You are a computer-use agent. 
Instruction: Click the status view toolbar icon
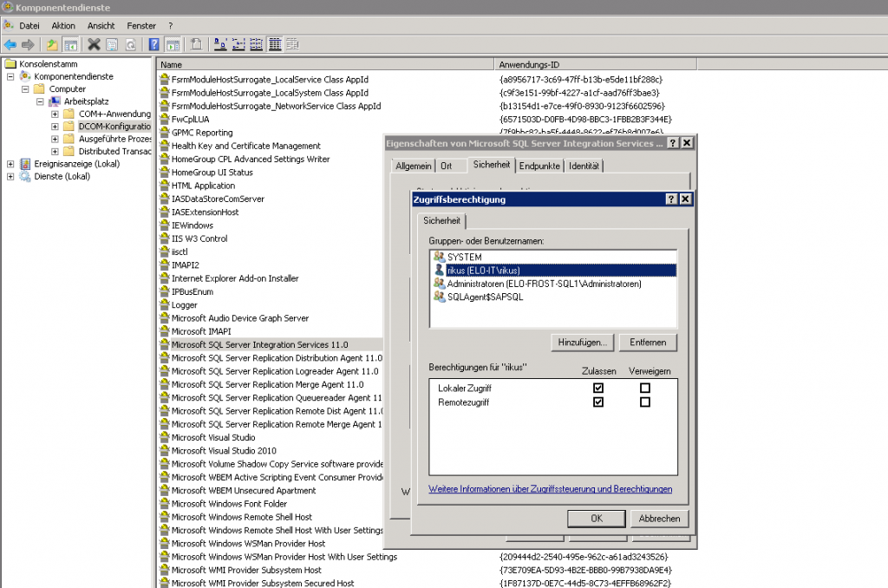coord(293,45)
